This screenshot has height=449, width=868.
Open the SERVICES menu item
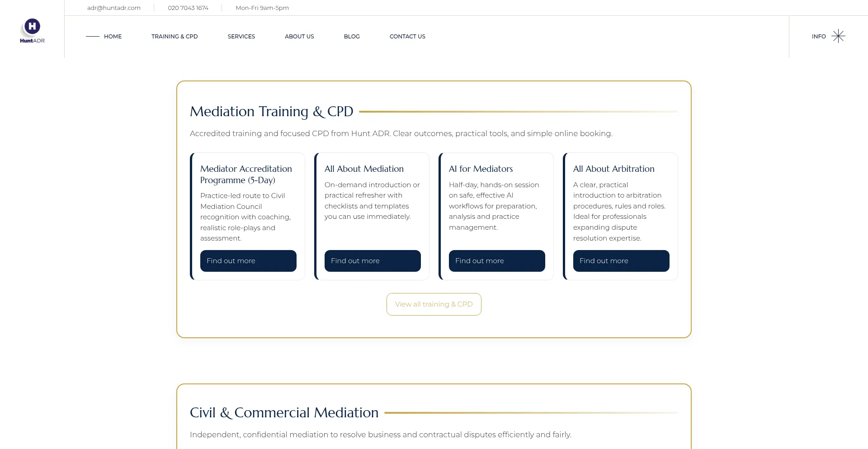click(241, 37)
